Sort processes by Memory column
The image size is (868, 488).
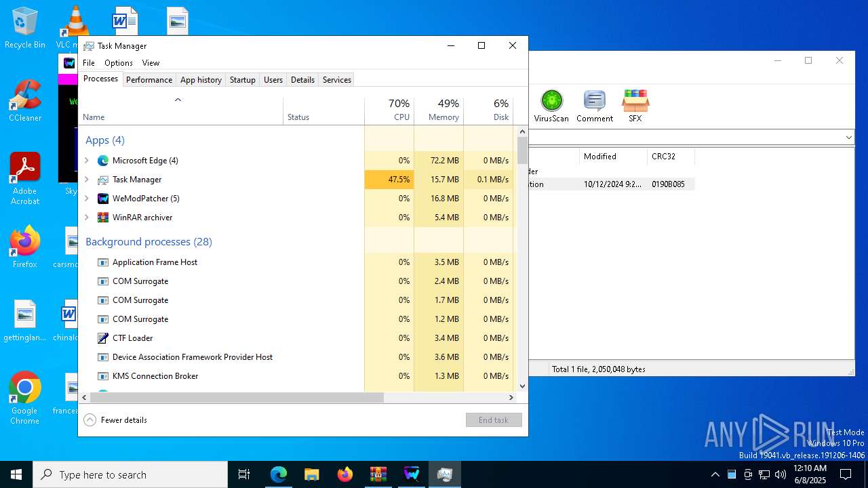point(439,110)
